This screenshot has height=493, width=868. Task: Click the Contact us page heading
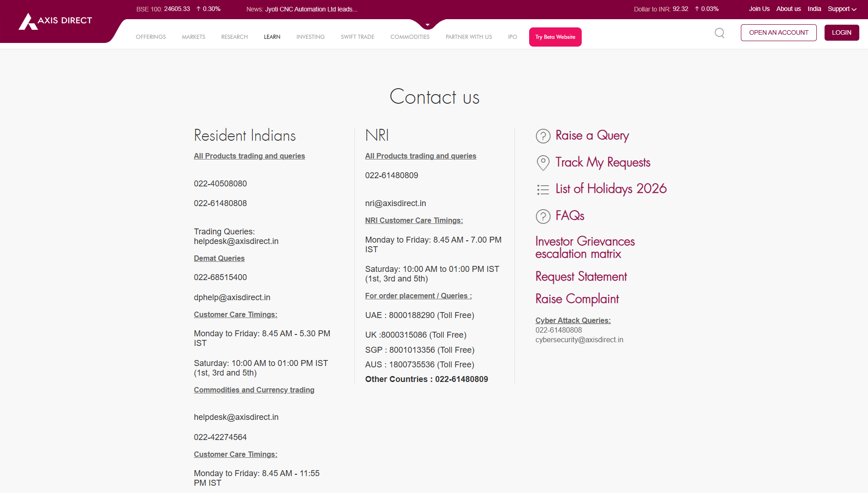434,97
